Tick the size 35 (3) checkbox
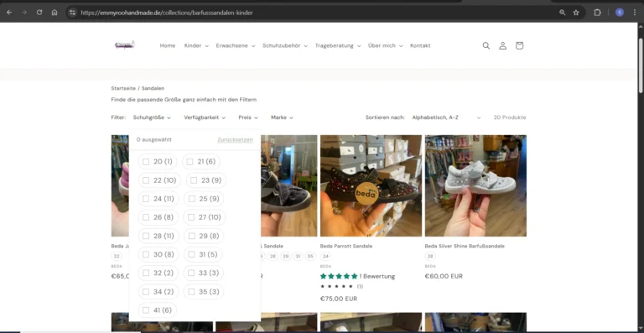The image size is (644, 333). tap(191, 292)
